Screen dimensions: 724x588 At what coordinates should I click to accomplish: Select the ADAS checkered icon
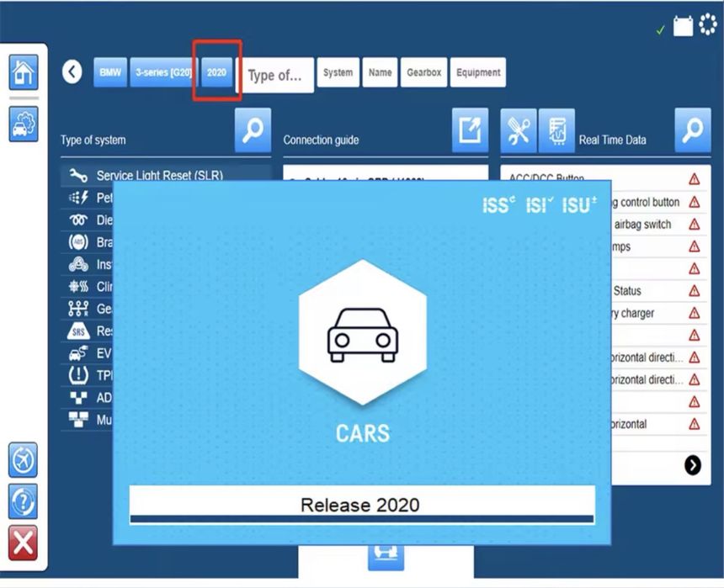click(x=78, y=397)
